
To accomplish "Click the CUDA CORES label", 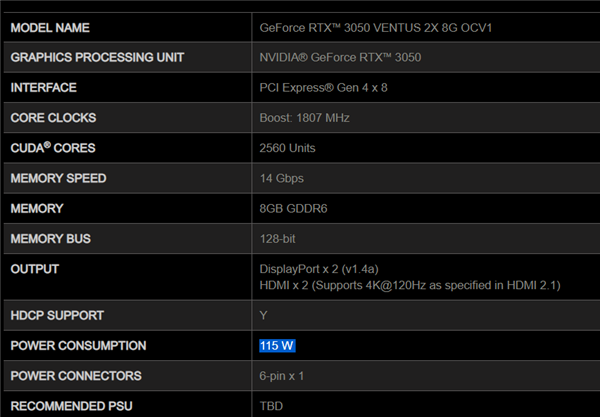I will coord(52,149).
